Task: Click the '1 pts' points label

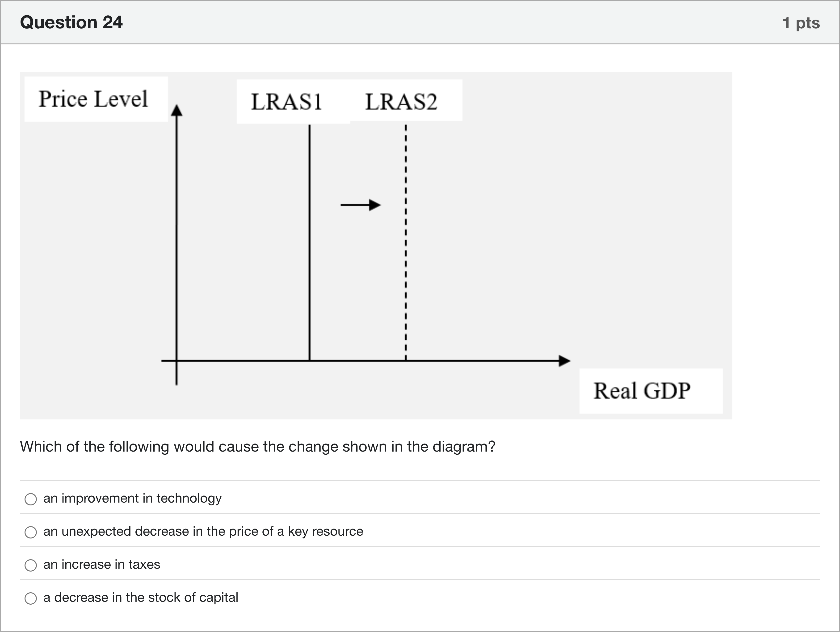Action: click(801, 23)
